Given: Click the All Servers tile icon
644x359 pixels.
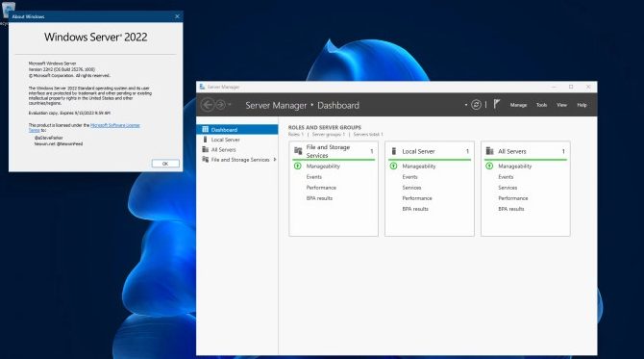Looking at the screenshot, I should point(489,151).
